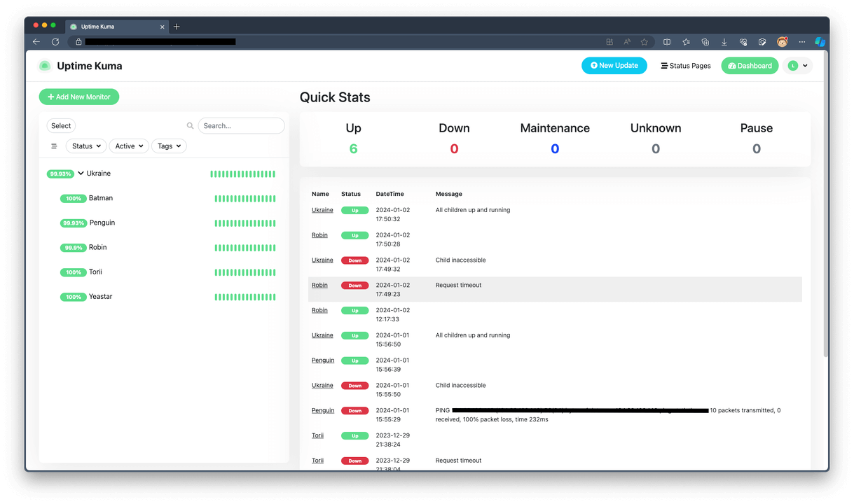The width and height of the screenshot is (854, 504).
Task: Click the Down badge for Torii
Action: (355, 461)
